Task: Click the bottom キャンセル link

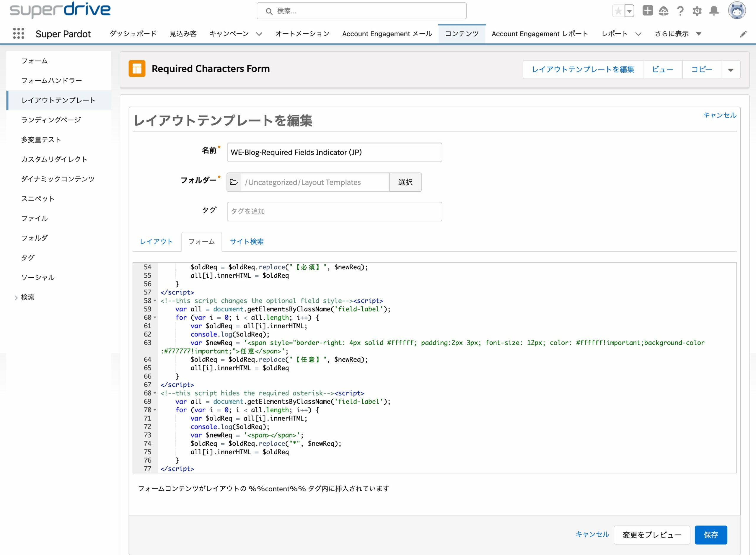Action: point(592,534)
